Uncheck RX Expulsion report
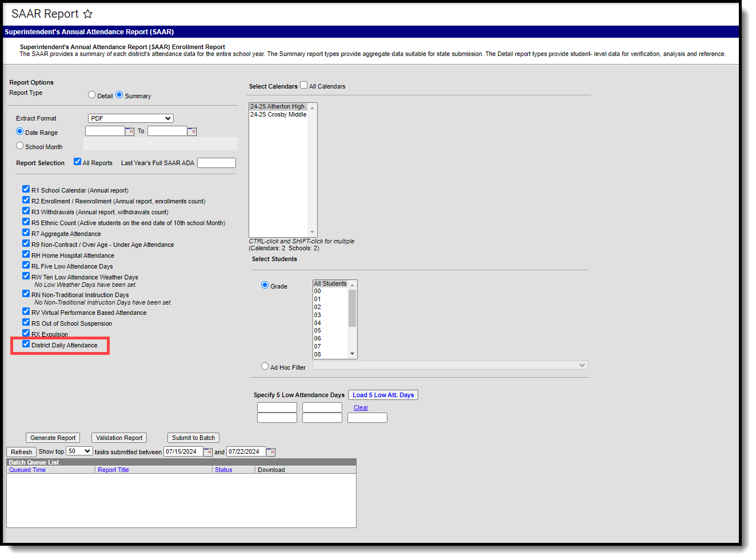 pyautogui.click(x=26, y=333)
